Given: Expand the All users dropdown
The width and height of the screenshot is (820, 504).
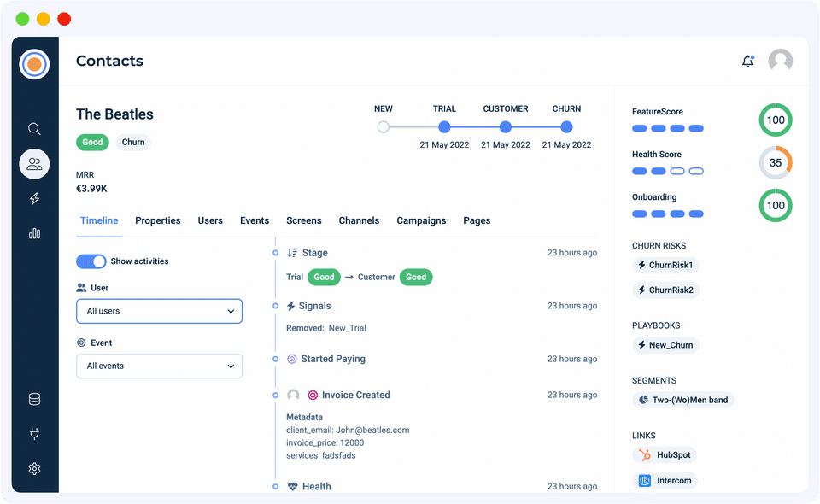Looking at the screenshot, I should point(159,311).
